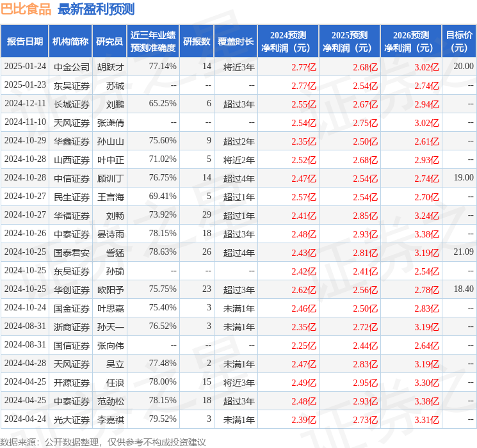Screen dimensions: 477x448
Task: Click the 巴比食品 stock name in title
Action: pos(26,10)
